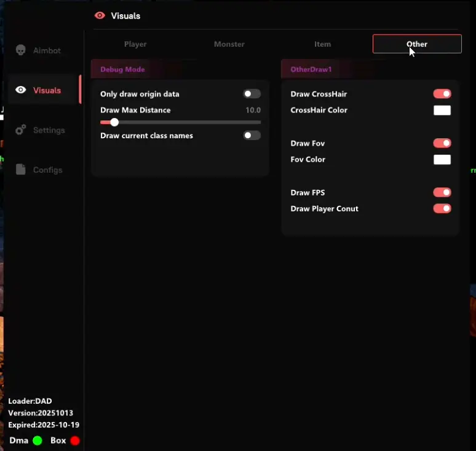This screenshot has width=476, height=451.
Task: Disable the Draw CrossHair switch
Action: pos(442,94)
